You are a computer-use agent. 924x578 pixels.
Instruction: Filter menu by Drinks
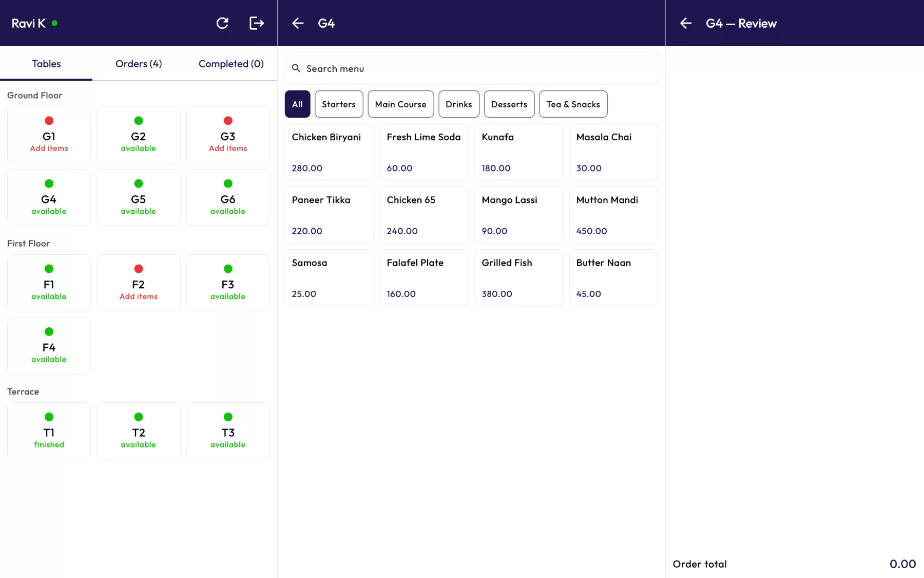click(459, 104)
